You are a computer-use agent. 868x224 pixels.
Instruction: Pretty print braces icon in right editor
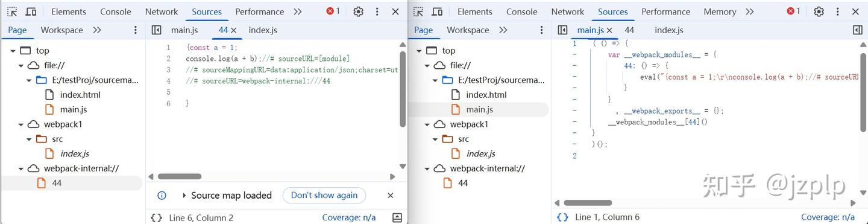click(562, 217)
